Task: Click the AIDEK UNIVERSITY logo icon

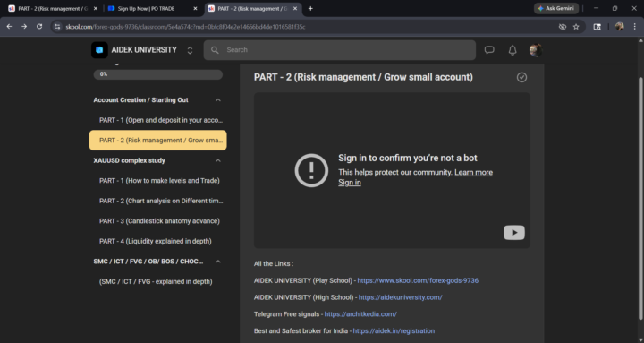Action: click(99, 50)
